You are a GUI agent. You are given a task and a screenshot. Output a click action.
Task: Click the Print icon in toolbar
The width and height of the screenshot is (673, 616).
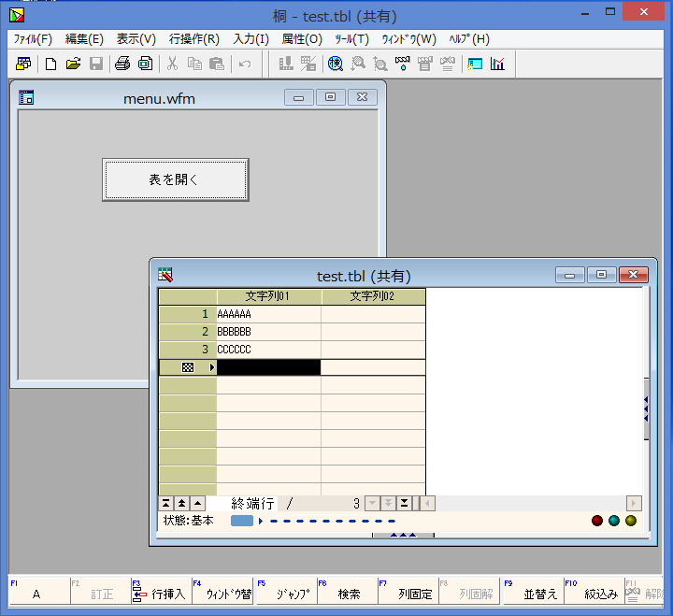tap(122, 64)
